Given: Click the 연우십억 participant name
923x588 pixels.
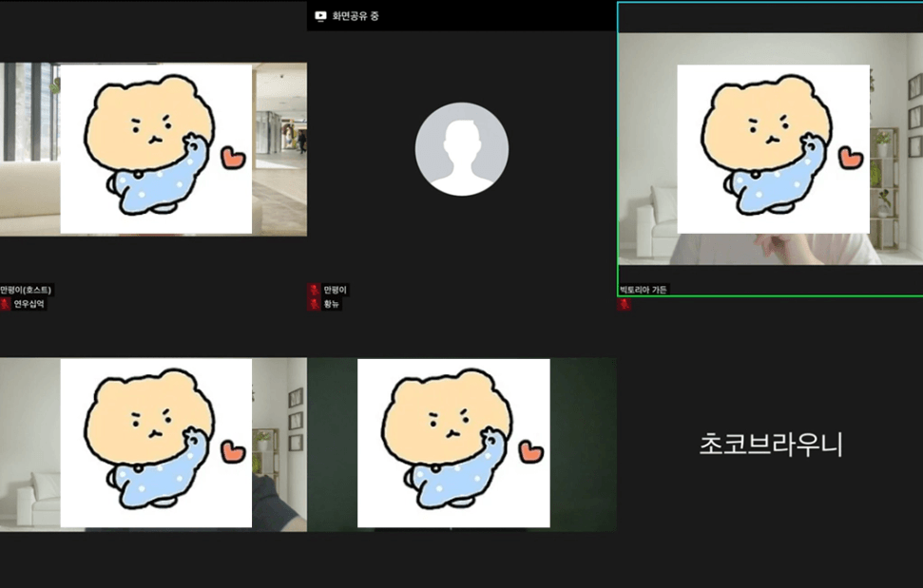Looking at the screenshot, I should point(29,304).
